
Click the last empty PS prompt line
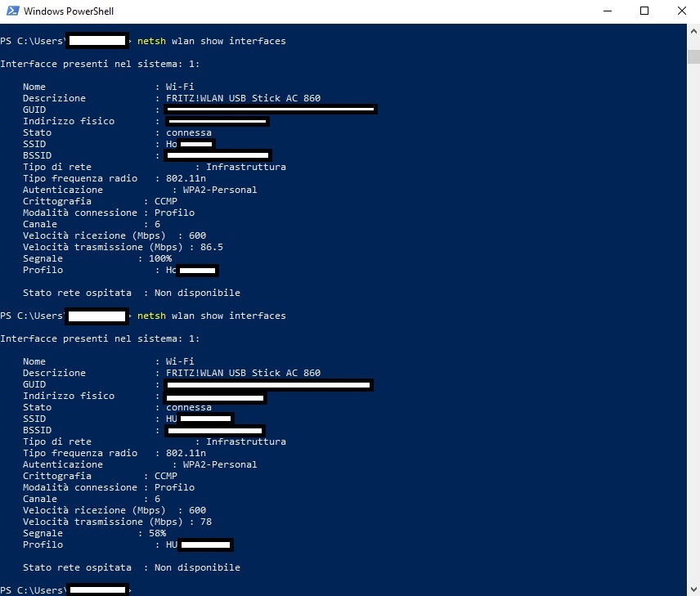click(x=66, y=589)
